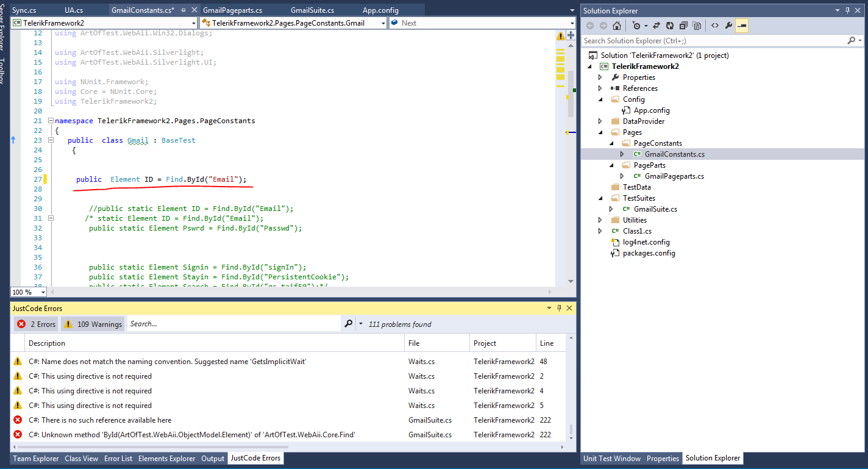
Task: Click the Collapse All icon in Solution Explorer
Action: point(683,26)
